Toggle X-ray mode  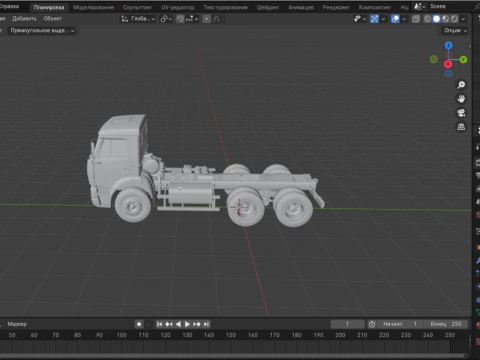pos(416,19)
